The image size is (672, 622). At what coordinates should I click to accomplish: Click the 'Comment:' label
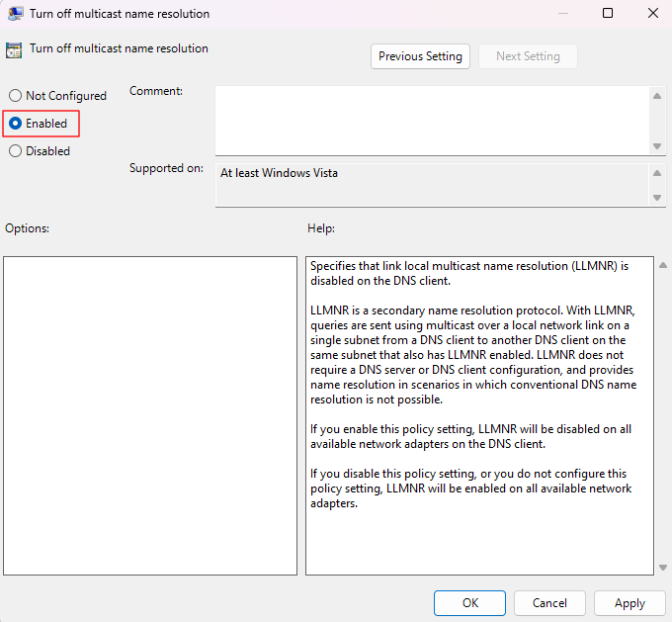click(156, 91)
